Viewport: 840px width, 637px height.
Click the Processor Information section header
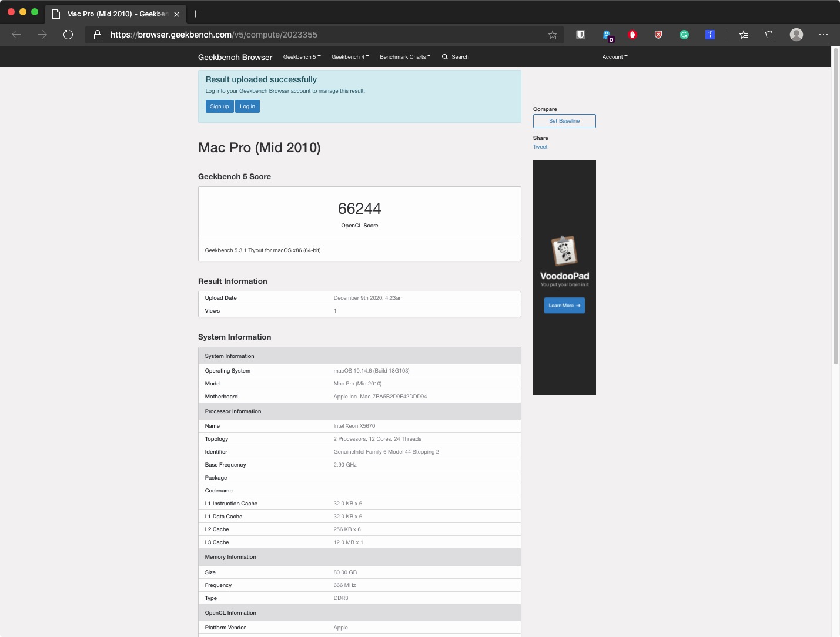click(x=360, y=411)
